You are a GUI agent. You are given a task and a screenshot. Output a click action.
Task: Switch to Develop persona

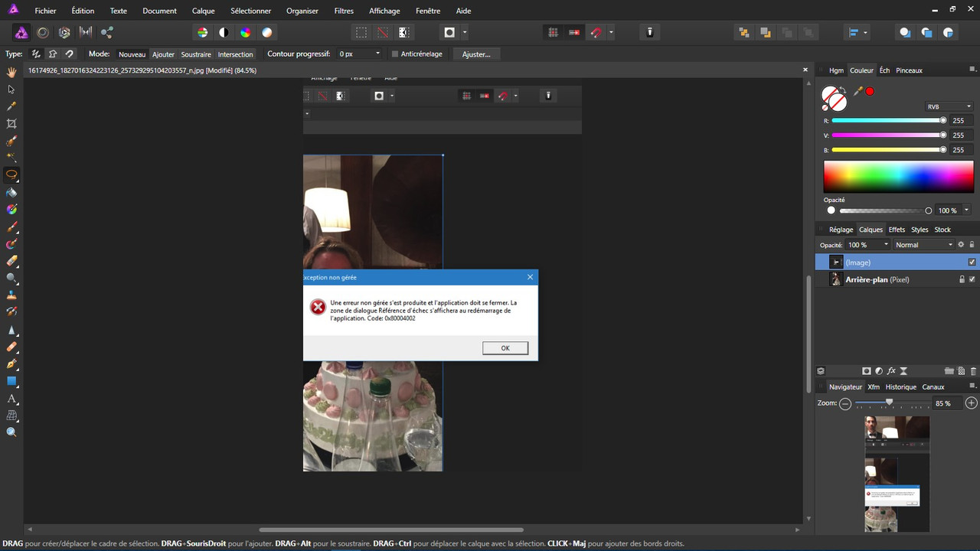click(64, 32)
